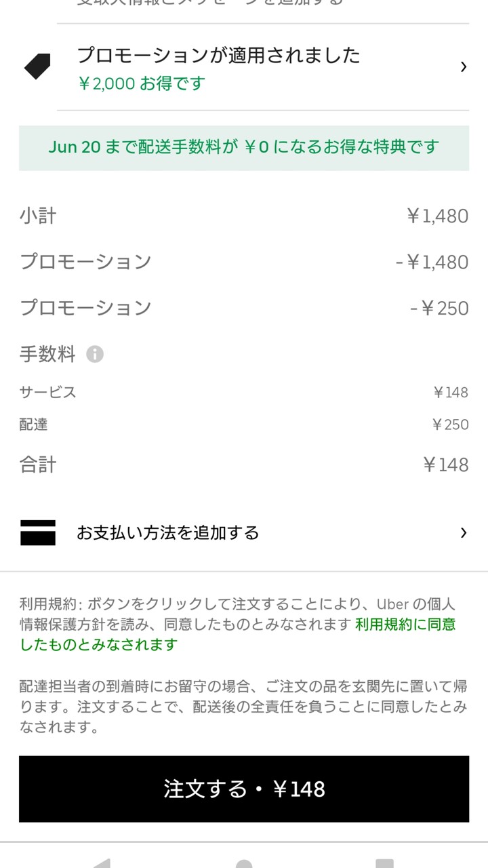
Task: Tap the credit card payment icon
Action: (38, 532)
